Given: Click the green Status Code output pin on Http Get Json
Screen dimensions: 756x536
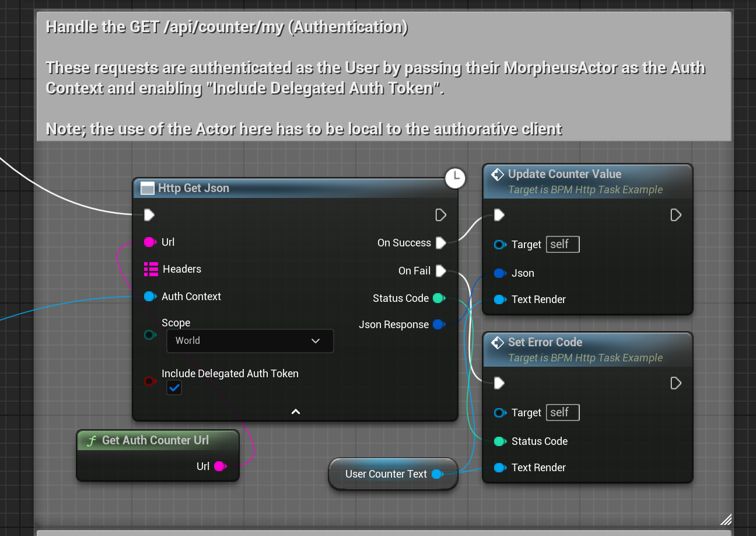Looking at the screenshot, I should (x=439, y=298).
